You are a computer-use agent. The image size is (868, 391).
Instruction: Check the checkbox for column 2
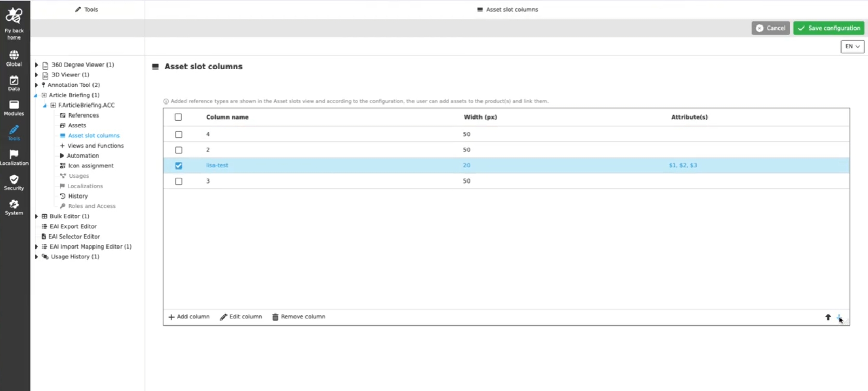tap(179, 150)
